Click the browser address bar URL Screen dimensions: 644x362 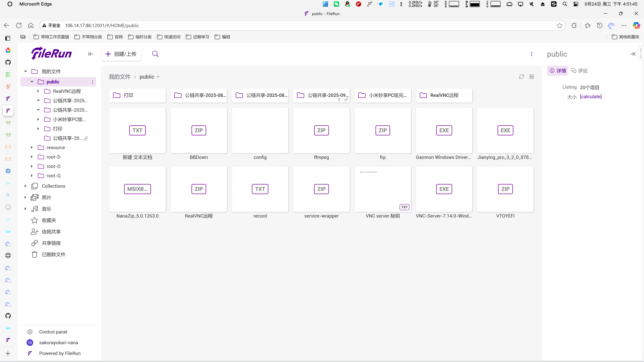pyautogui.click(x=102, y=25)
